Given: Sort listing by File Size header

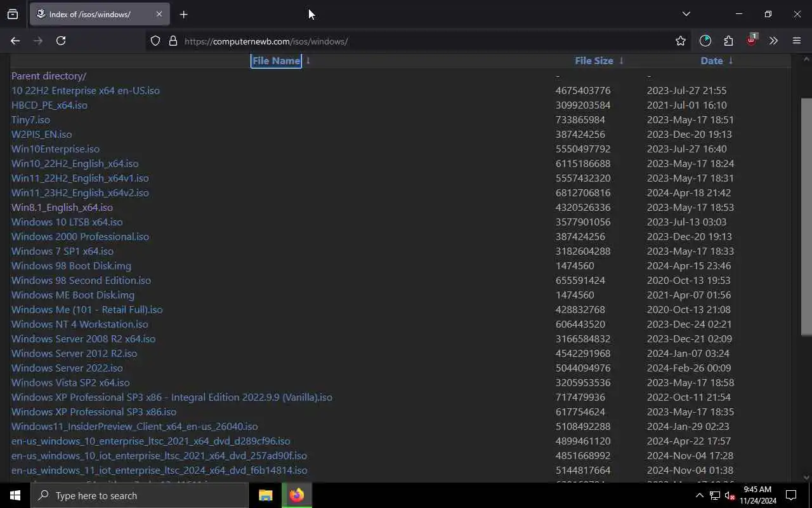Looking at the screenshot, I should 594,61.
